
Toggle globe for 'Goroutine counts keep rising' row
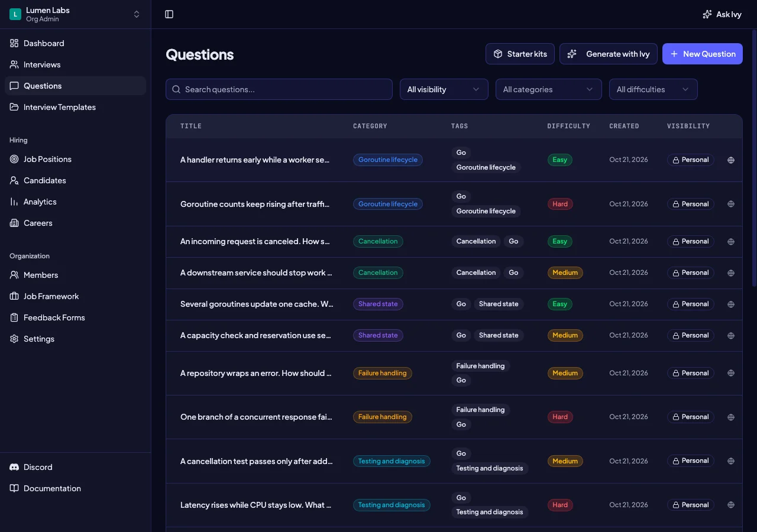coord(731,204)
